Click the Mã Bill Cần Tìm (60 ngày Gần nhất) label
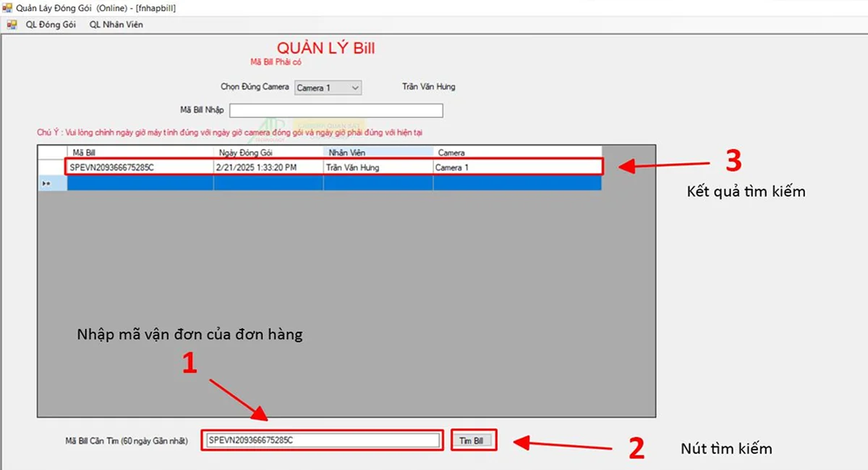 click(126, 440)
